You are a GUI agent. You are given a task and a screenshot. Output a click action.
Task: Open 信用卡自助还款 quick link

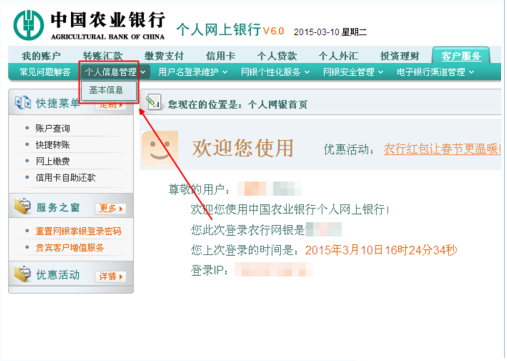pos(66,178)
